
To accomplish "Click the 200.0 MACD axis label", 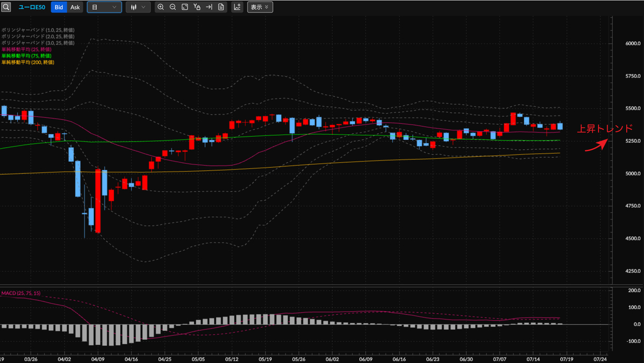I will 634,291.
